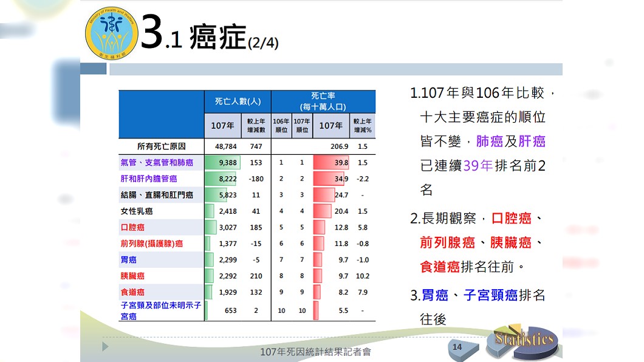The image size is (644, 362).
Task: Select the 8,222 deaths value
Action: tap(228, 179)
